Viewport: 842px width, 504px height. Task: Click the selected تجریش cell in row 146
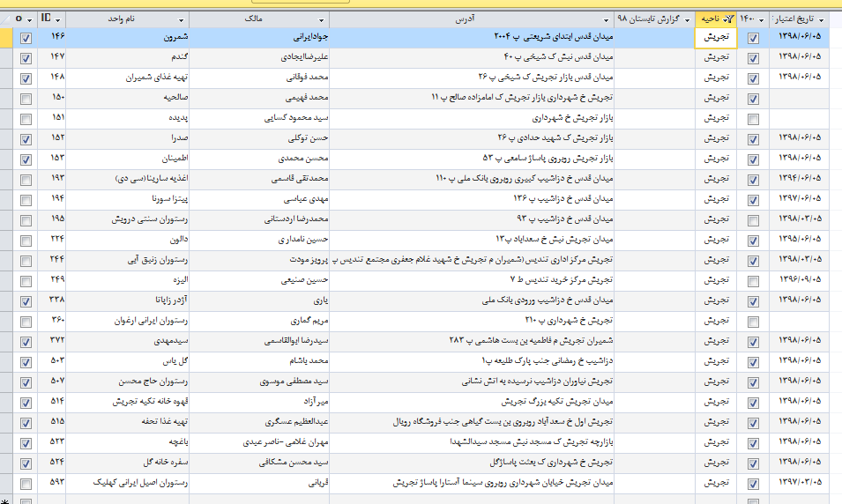pos(716,38)
